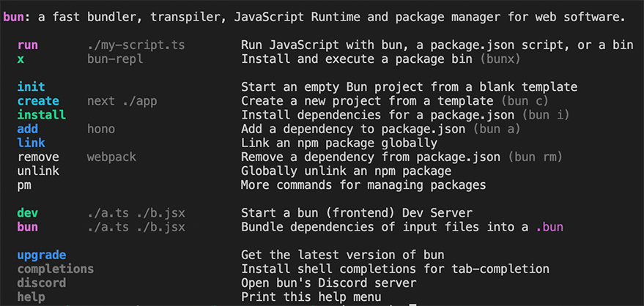Image resolution: width=644 pixels, height=306 pixels.
Task: Click the '(bun a)' alias text
Action: 497,130
